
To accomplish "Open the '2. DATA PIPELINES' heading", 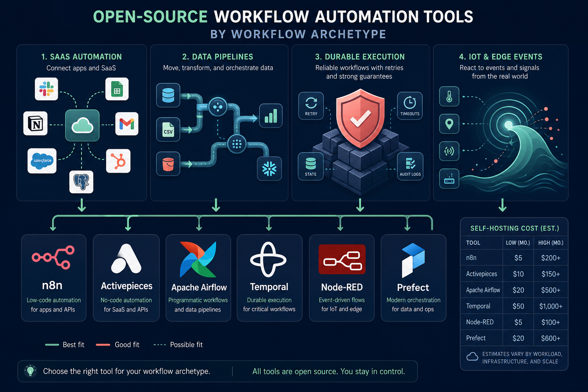I will (x=218, y=57).
